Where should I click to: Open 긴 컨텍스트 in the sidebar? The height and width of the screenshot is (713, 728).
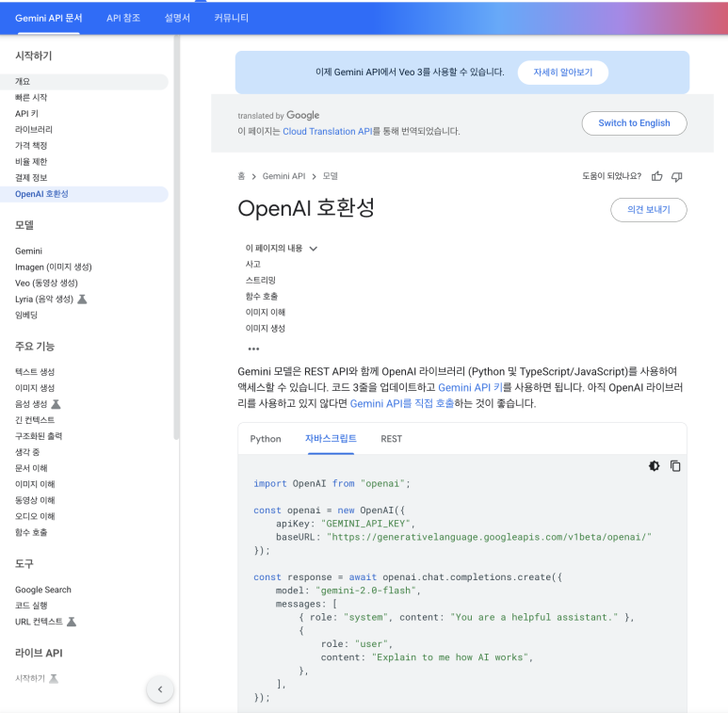click(x=35, y=420)
